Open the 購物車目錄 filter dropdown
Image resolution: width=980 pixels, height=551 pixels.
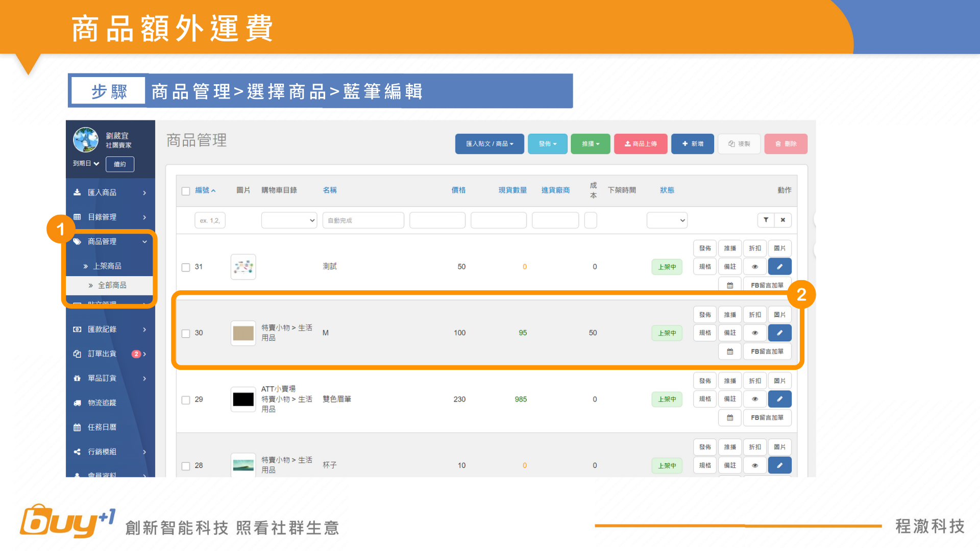(x=289, y=220)
